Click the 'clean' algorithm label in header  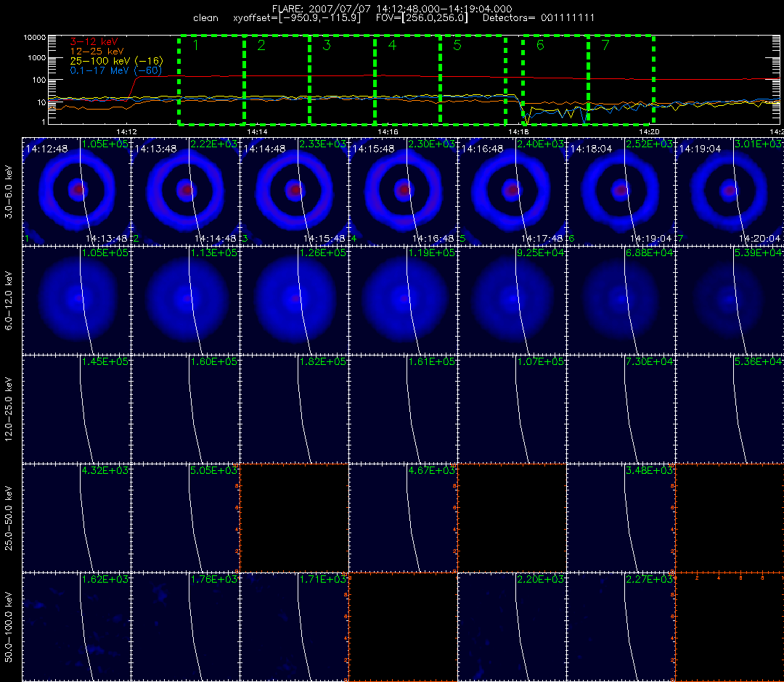click(205, 18)
